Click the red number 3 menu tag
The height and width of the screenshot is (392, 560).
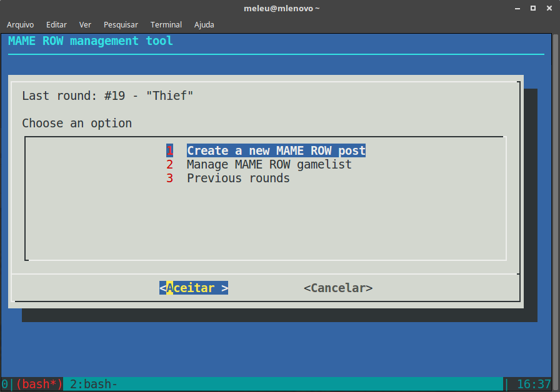coord(169,179)
